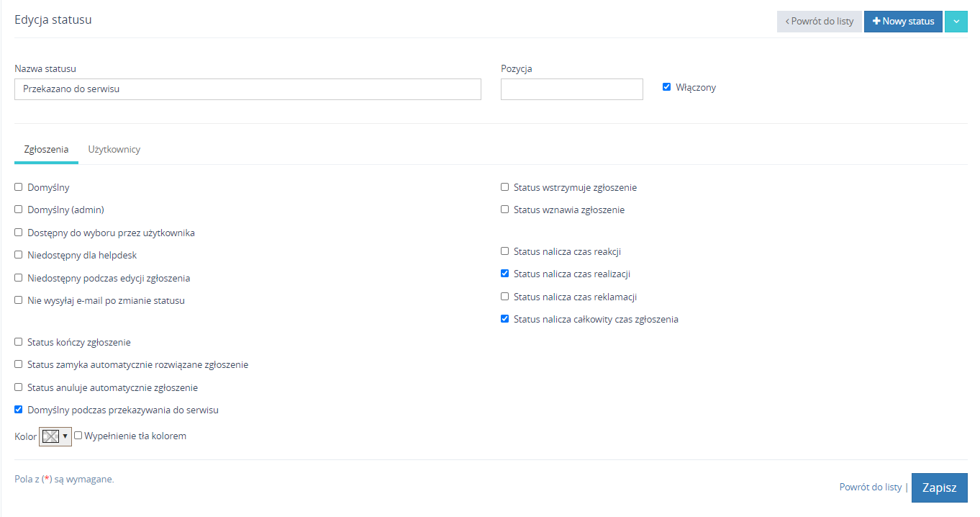
Task: Click the Nowy status button
Action: pyautogui.click(x=903, y=22)
